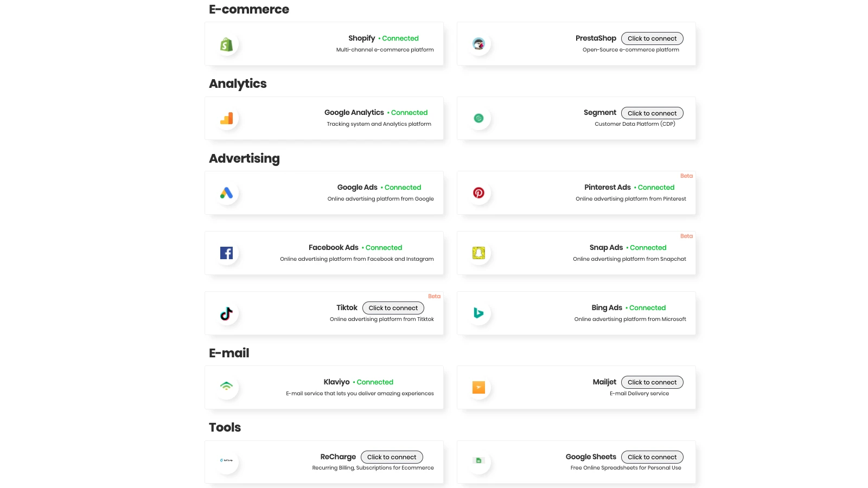Click the Facebook logo icon

pyautogui.click(x=226, y=253)
